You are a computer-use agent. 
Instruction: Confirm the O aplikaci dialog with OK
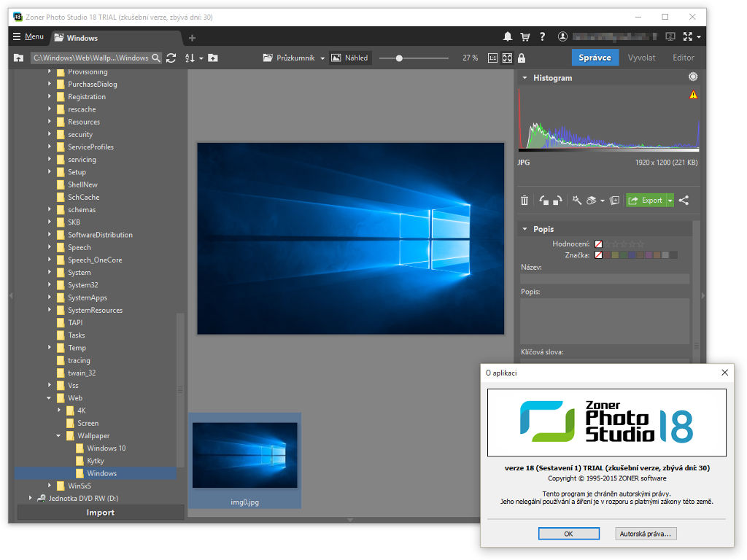point(569,534)
